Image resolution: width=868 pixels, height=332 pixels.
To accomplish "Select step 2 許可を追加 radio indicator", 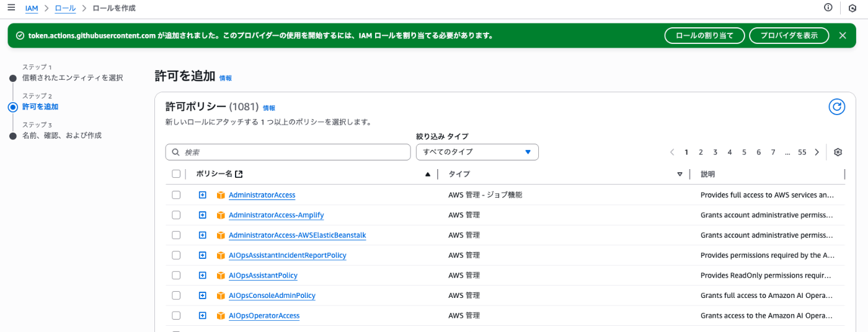I will click(13, 107).
